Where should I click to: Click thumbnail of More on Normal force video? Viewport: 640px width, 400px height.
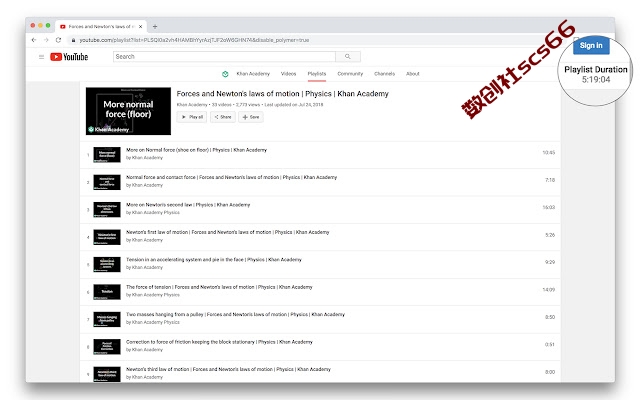(x=107, y=155)
